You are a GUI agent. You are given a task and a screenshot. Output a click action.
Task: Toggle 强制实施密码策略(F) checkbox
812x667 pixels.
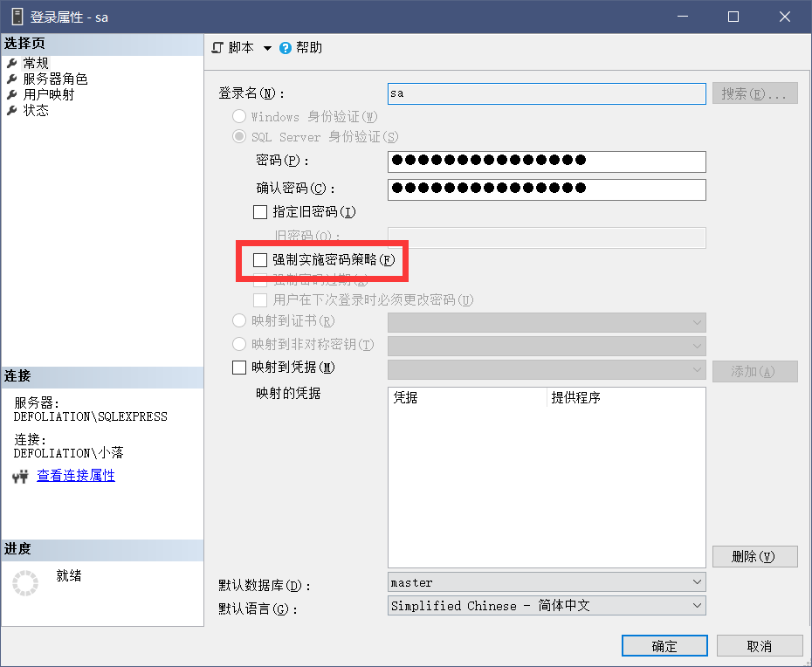[x=260, y=260]
